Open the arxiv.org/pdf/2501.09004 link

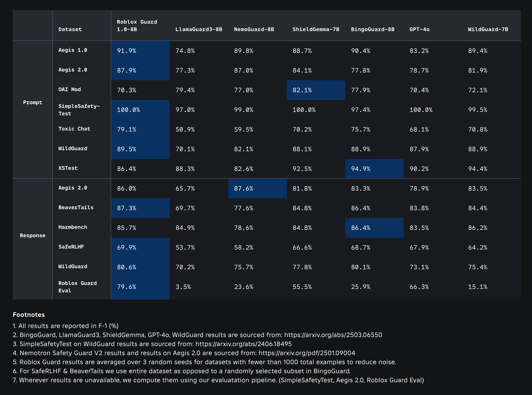coord(307,353)
